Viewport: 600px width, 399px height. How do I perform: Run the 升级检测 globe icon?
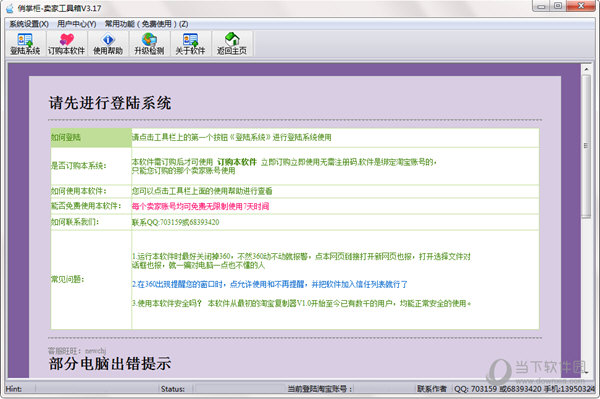(149, 44)
